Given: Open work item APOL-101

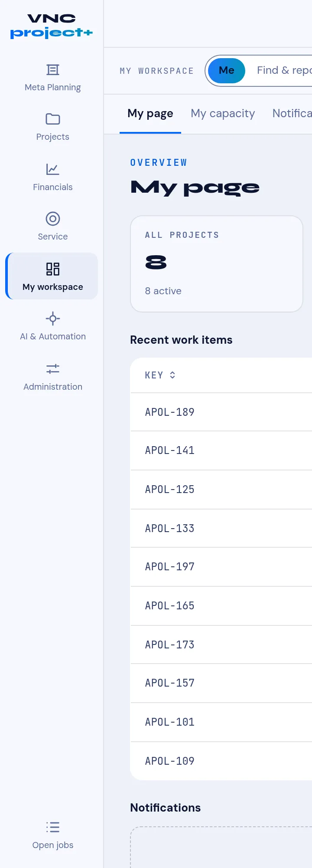Looking at the screenshot, I should click(x=170, y=722).
